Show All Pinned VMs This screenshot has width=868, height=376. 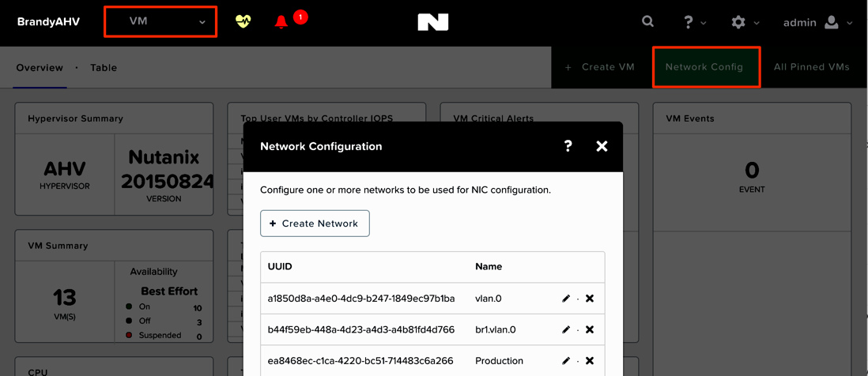click(812, 67)
